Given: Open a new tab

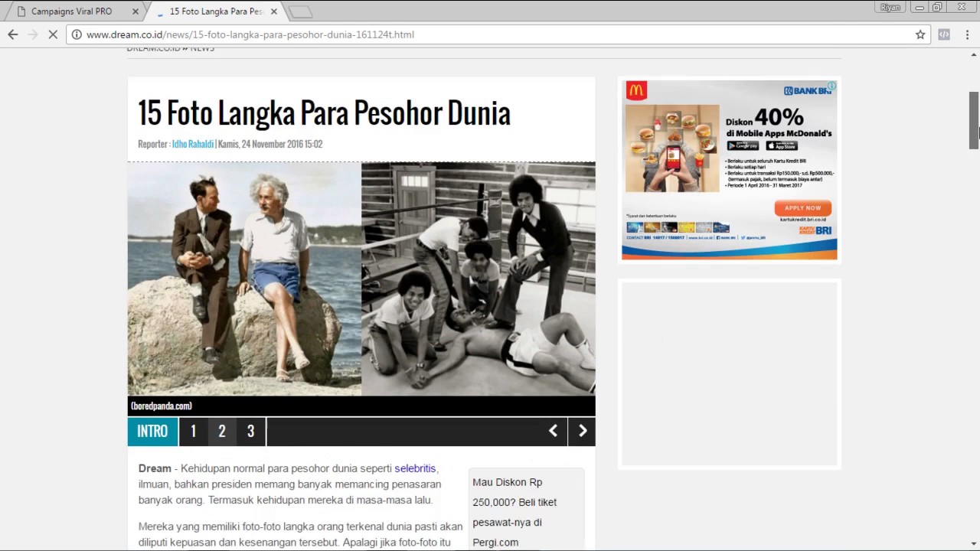Looking at the screenshot, I should (x=300, y=11).
